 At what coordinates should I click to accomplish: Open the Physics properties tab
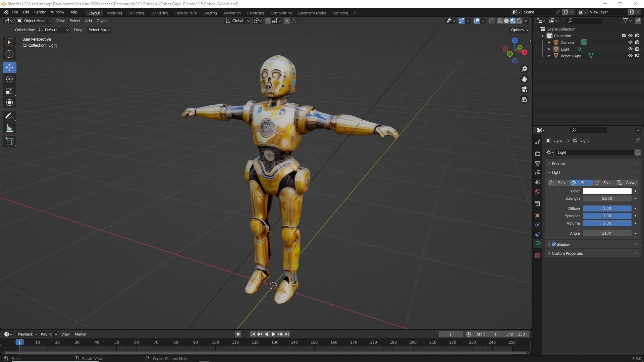(x=538, y=225)
